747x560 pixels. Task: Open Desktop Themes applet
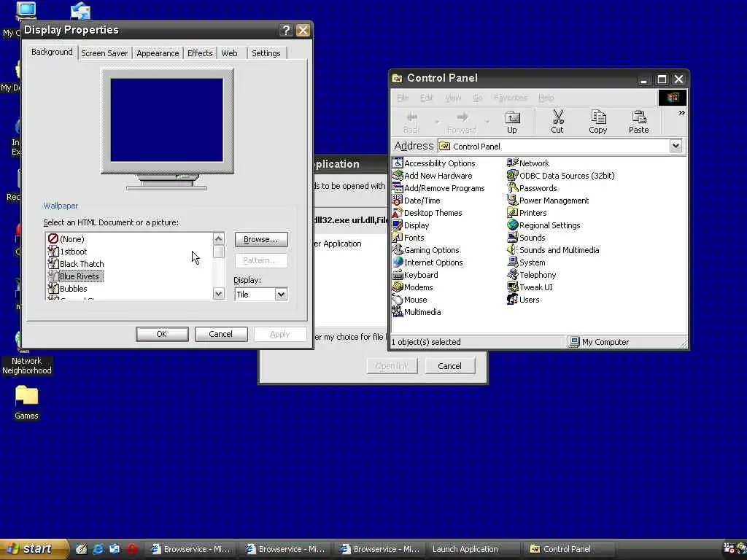(x=427, y=213)
